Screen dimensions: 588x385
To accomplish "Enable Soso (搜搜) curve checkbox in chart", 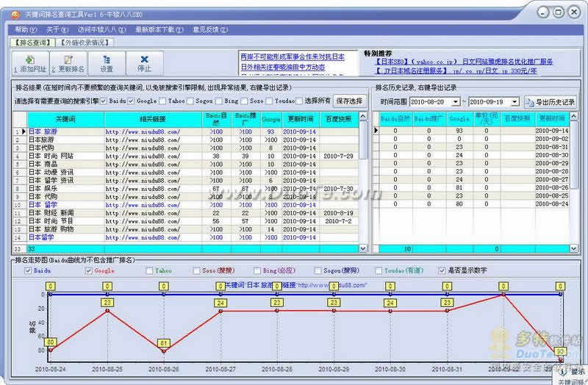I will tap(196, 270).
